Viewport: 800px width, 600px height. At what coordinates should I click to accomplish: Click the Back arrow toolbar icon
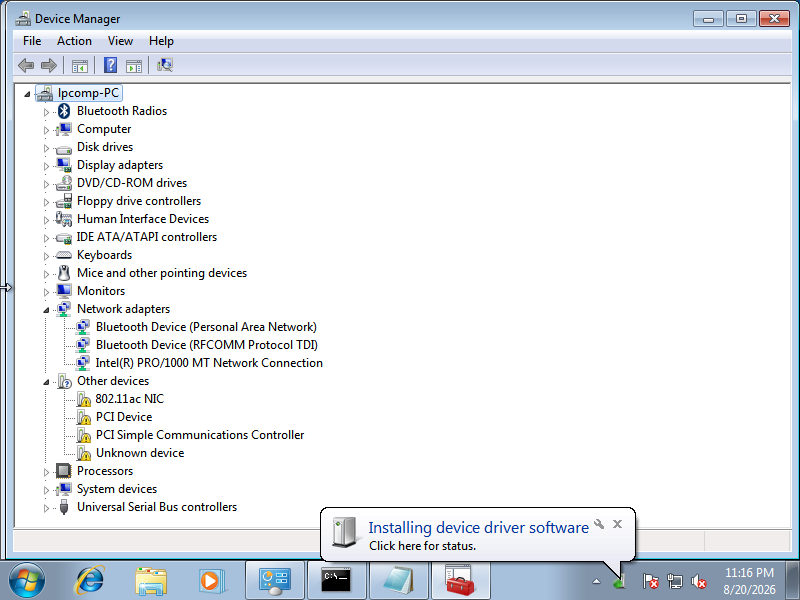point(26,65)
